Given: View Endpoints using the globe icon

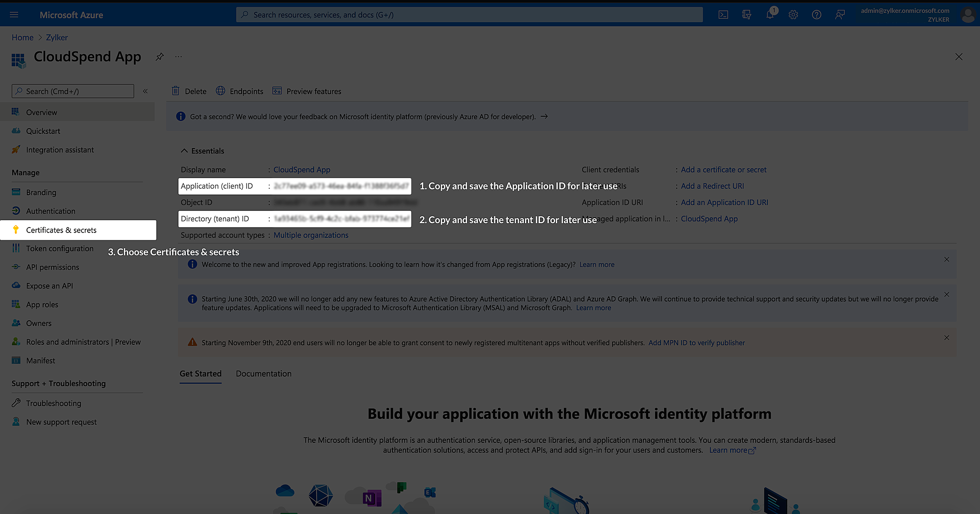Looking at the screenshot, I should click(x=240, y=91).
